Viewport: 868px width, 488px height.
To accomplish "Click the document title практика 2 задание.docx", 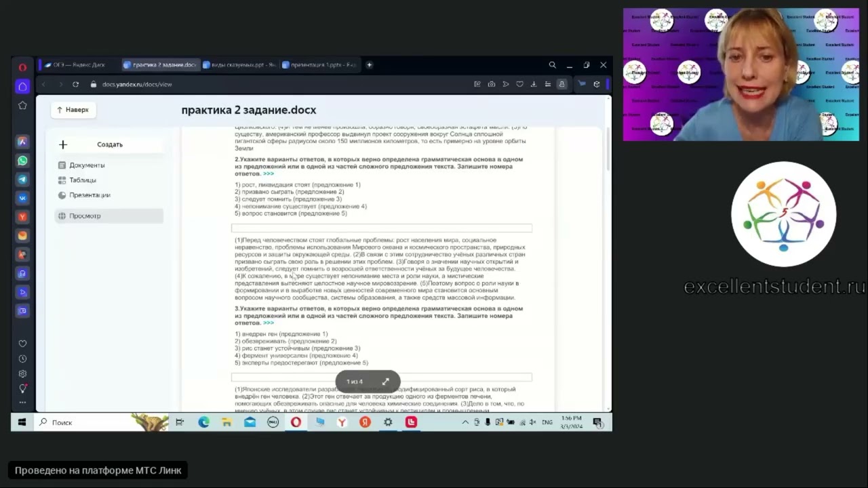I will click(249, 110).
